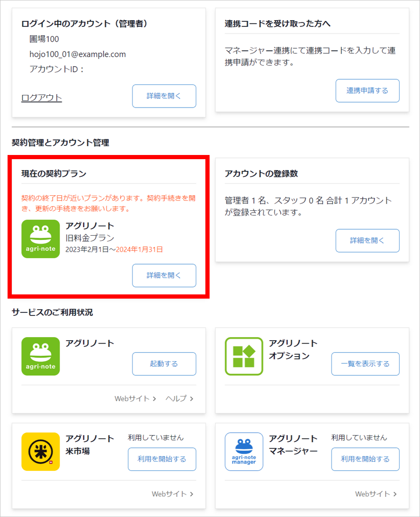Launch Agri-note with 起動する button
This screenshot has height=517, width=420.
(x=164, y=364)
